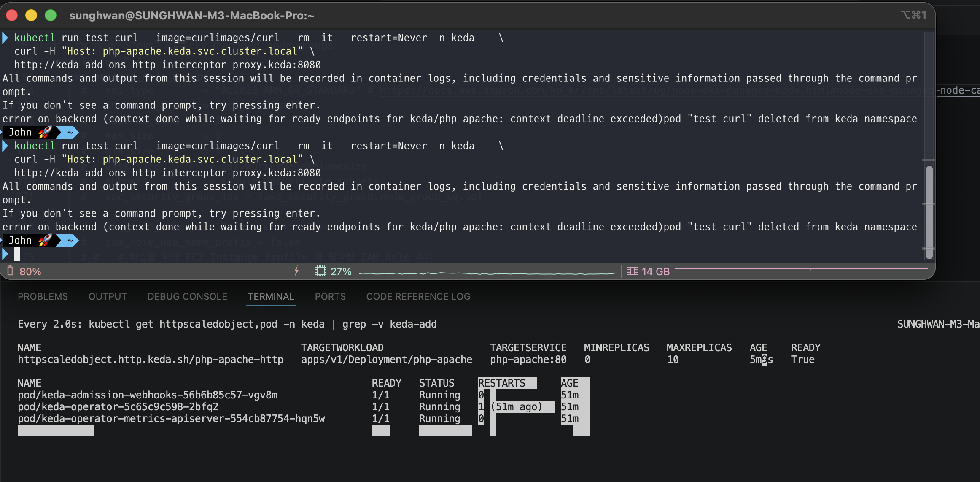
Task: Click 'pod/keda-admission-webhooks-56b6b85c57-vgv8m' row
Action: [x=148, y=395]
